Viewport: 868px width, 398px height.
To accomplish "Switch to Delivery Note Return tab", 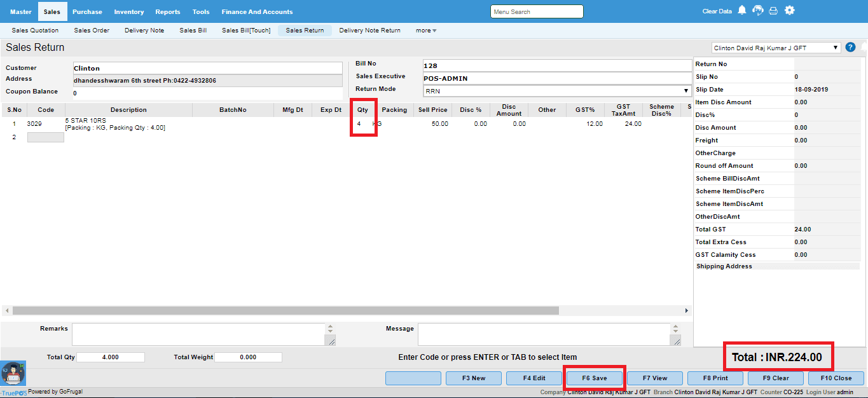I will 370,30.
